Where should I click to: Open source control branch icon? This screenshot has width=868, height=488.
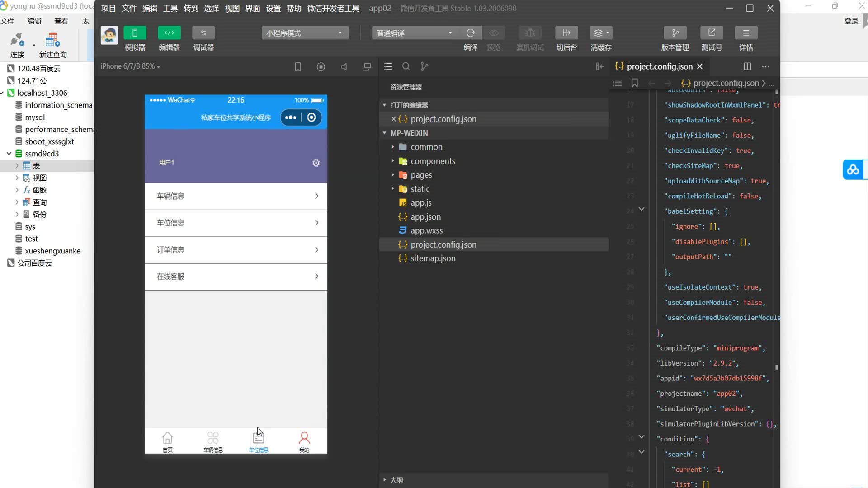(424, 66)
